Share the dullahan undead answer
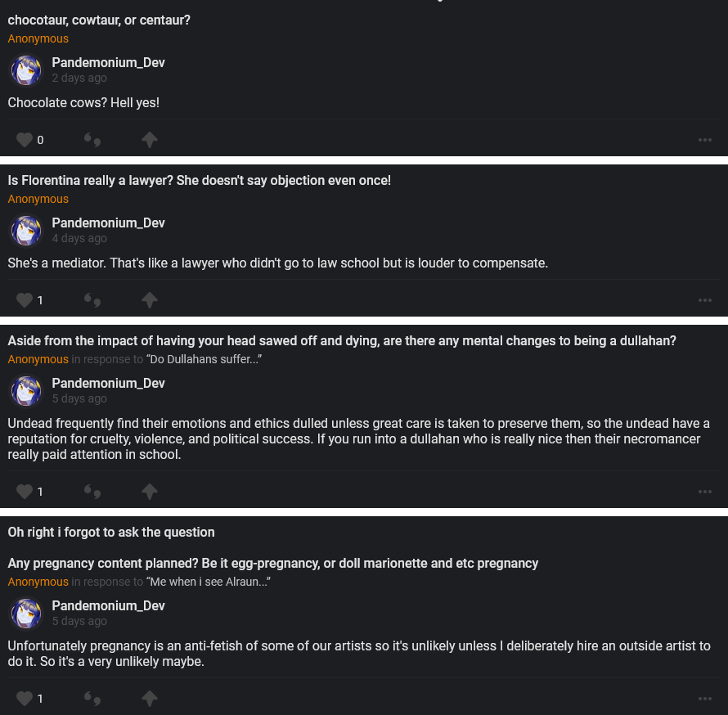This screenshot has height=715, width=728. (149, 492)
